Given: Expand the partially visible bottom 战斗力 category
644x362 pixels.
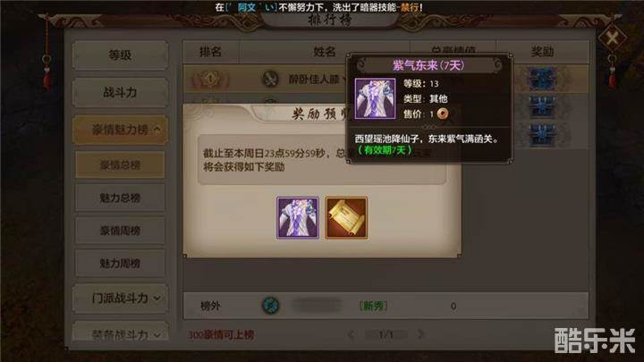Looking at the screenshot, I should [x=120, y=333].
